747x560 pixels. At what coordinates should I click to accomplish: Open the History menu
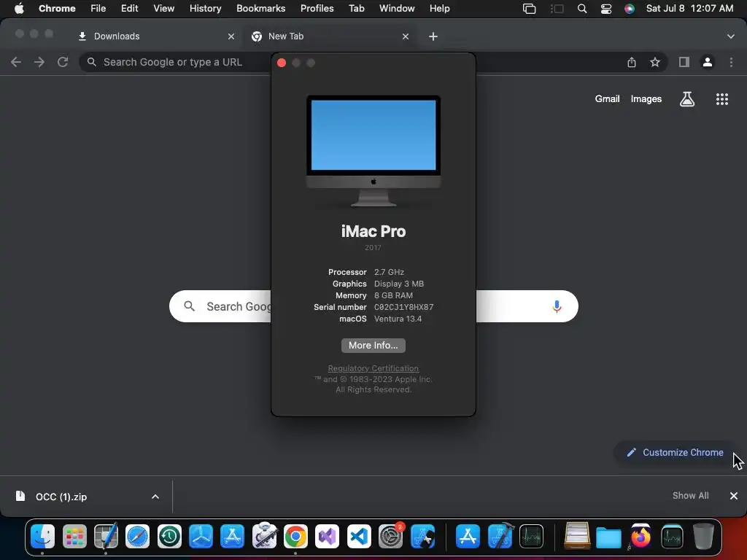pos(205,9)
